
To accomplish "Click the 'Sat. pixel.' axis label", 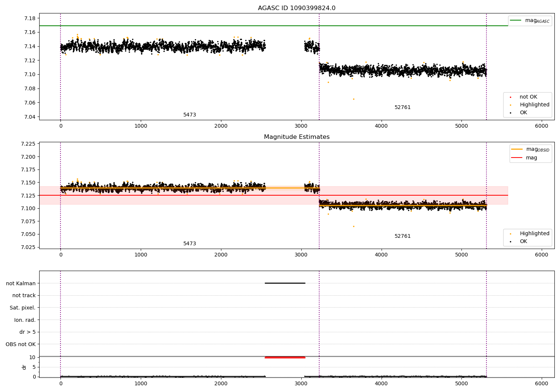I will click(x=22, y=308).
